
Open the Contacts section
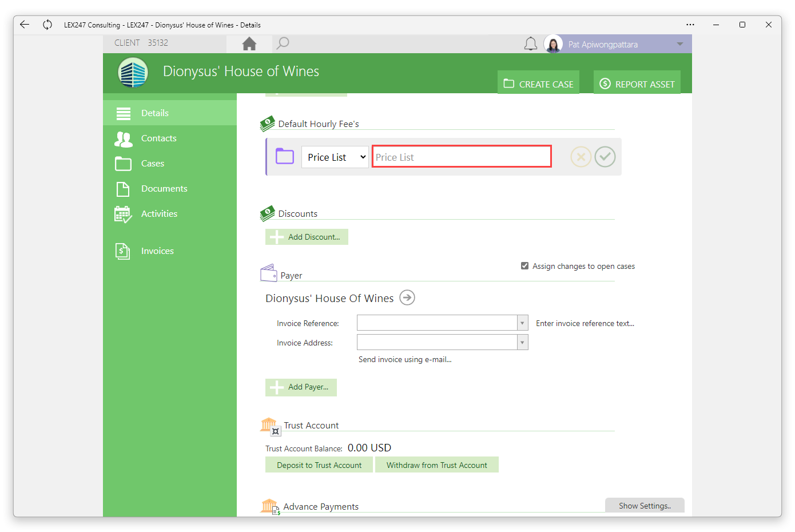coord(170,138)
